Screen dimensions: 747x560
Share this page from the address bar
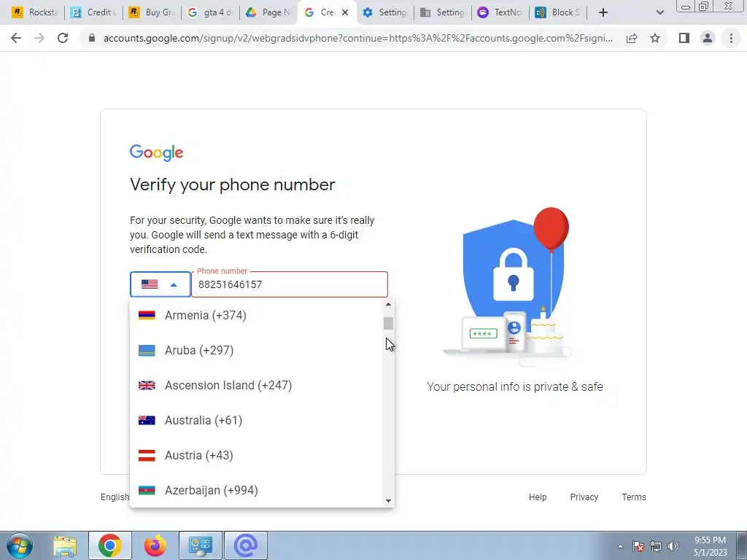tap(632, 38)
